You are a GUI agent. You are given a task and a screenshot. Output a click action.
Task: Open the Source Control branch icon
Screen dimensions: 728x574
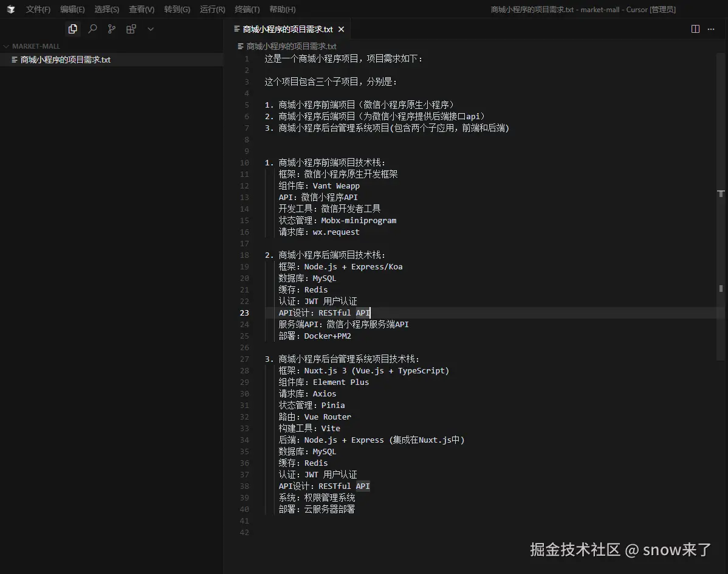[111, 29]
